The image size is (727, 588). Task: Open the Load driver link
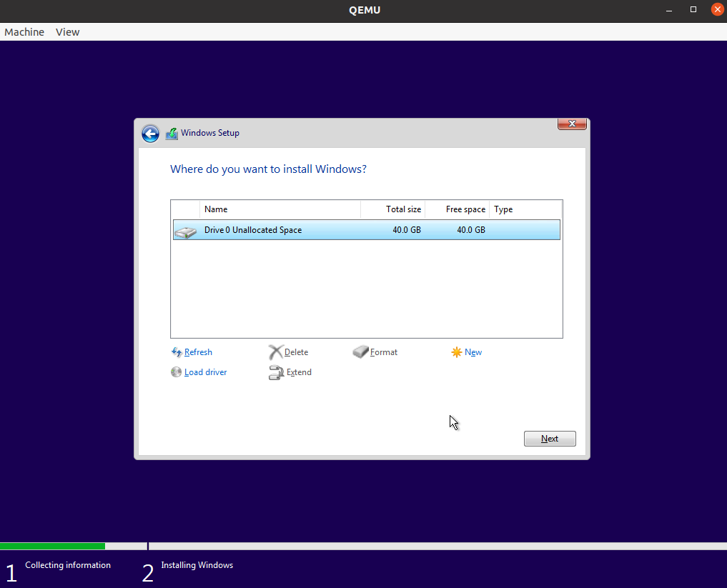205,372
